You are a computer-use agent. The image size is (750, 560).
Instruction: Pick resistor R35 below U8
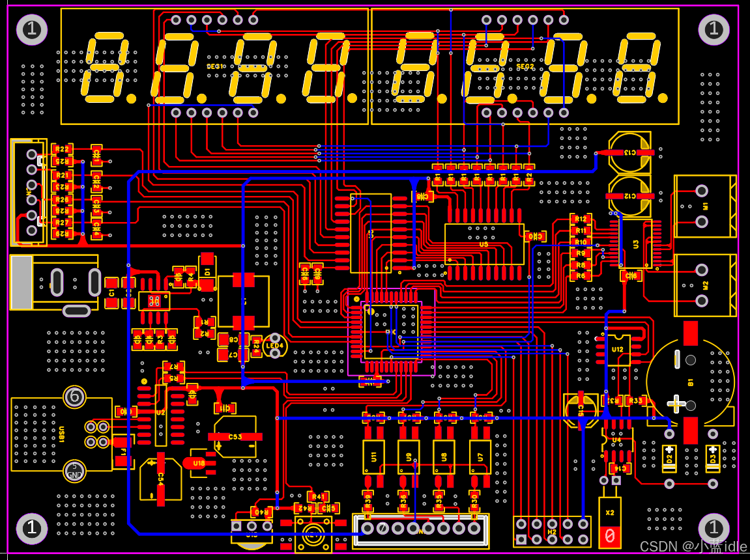point(439,501)
